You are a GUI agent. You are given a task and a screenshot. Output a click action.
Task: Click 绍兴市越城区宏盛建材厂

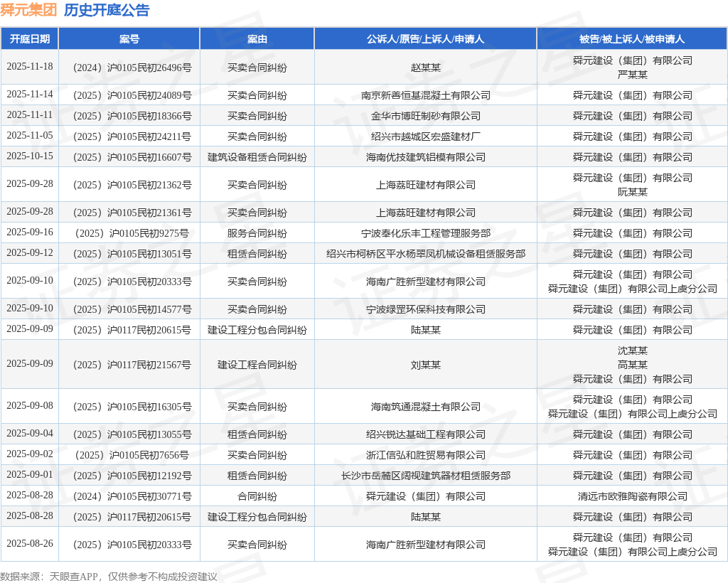point(425,137)
